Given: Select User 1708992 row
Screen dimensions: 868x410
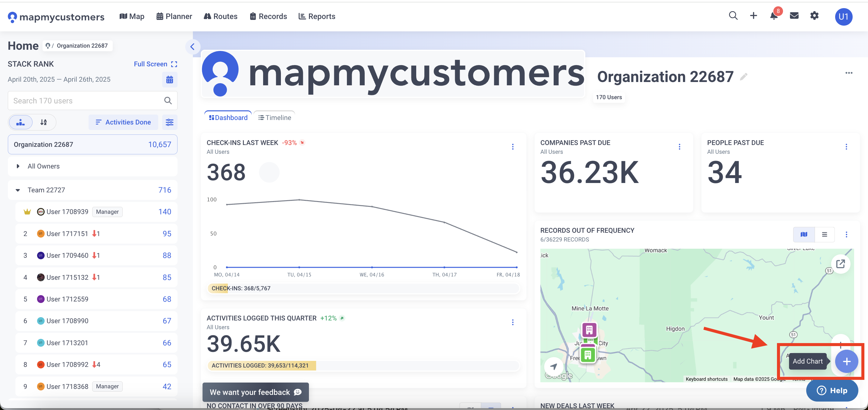Looking at the screenshot, I should click(96, 364).
